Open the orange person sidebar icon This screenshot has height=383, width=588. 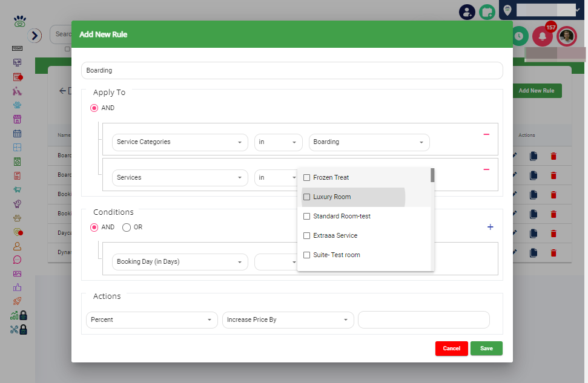[x=17, y=246]
